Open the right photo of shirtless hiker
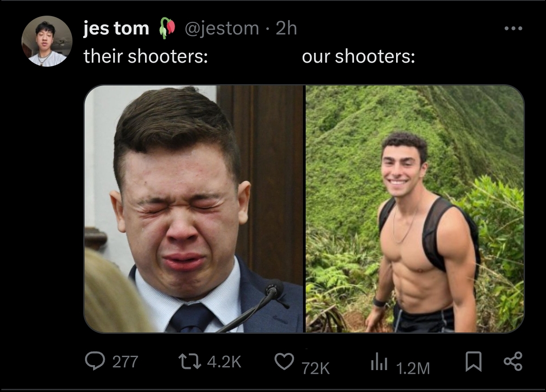This screenshot has height=392, width=546. pos(415,209)
